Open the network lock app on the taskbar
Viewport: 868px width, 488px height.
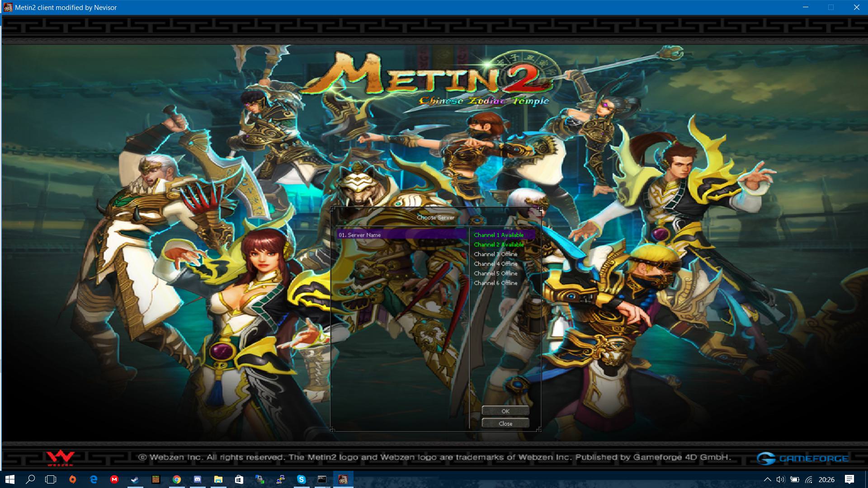(260, 479)
